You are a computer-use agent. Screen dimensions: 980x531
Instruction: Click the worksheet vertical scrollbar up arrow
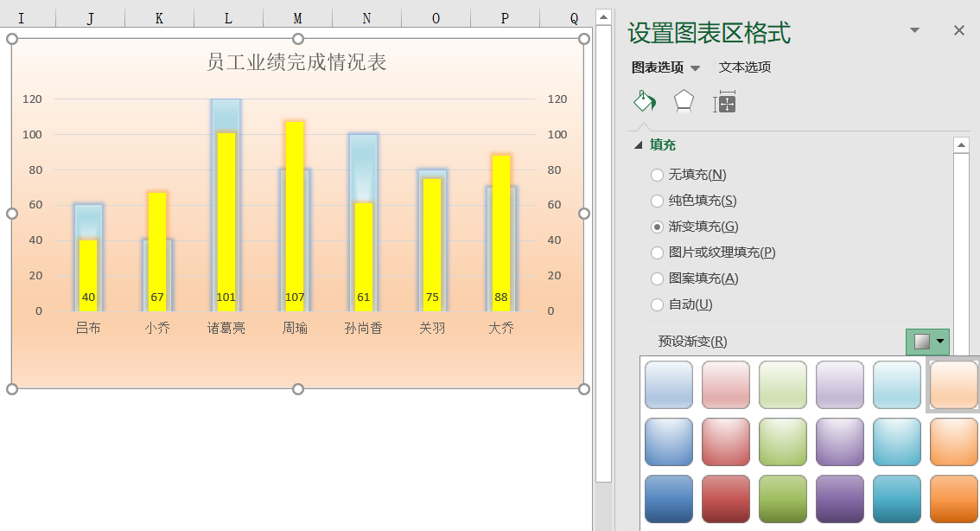603,17
